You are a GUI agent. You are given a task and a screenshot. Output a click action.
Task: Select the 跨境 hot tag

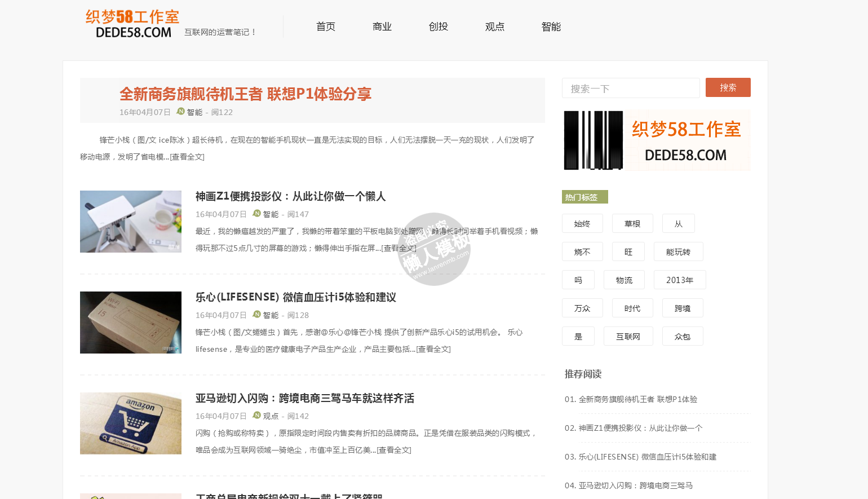(x=682, y=308)
